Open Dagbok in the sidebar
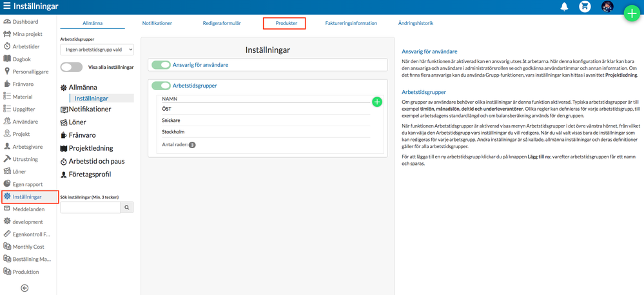Viewport: 644px width, 295px height. 22,59
